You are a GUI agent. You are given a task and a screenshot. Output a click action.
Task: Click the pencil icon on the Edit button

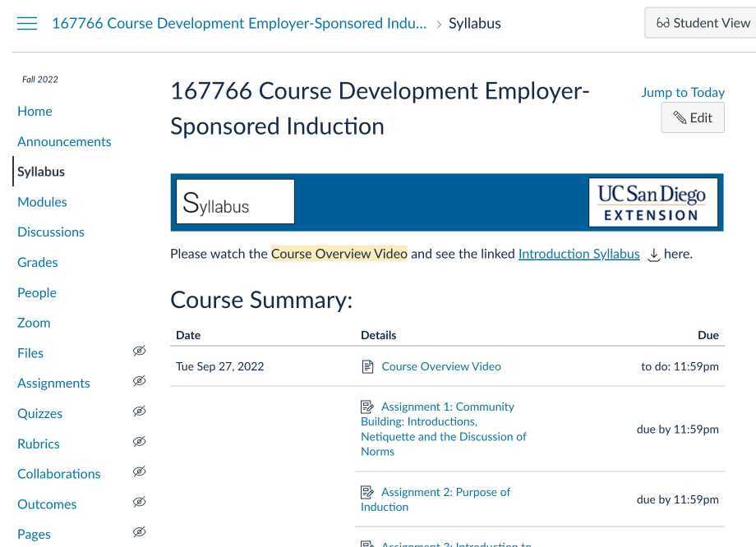point(680,117)
